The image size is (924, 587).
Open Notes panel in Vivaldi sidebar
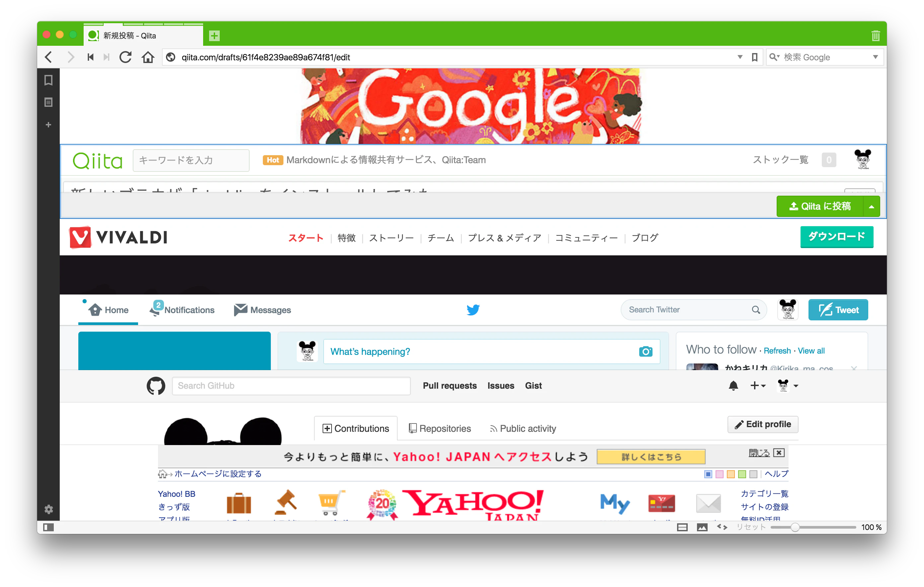coord(48,102)
